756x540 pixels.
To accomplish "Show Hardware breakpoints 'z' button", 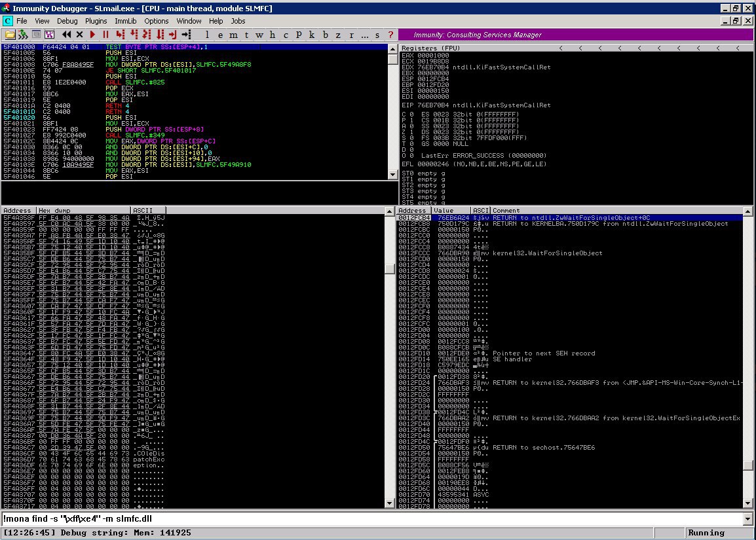I will point(338,35).
